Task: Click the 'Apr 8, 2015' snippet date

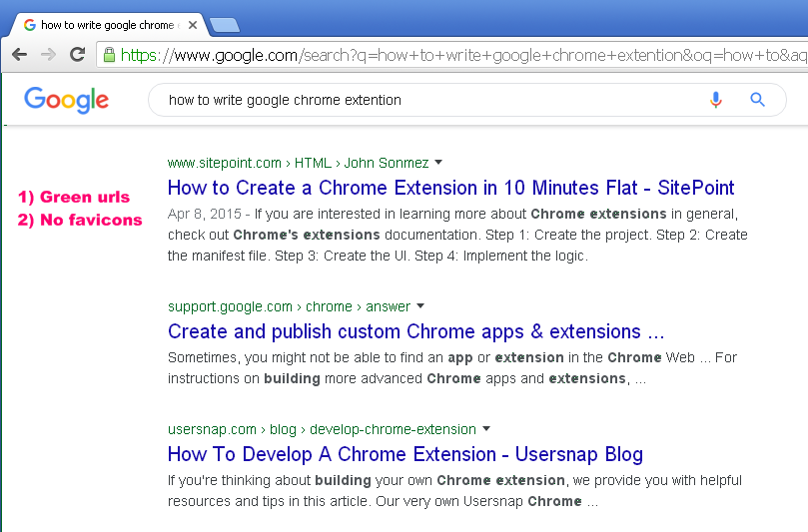Action: coord(204,214)
